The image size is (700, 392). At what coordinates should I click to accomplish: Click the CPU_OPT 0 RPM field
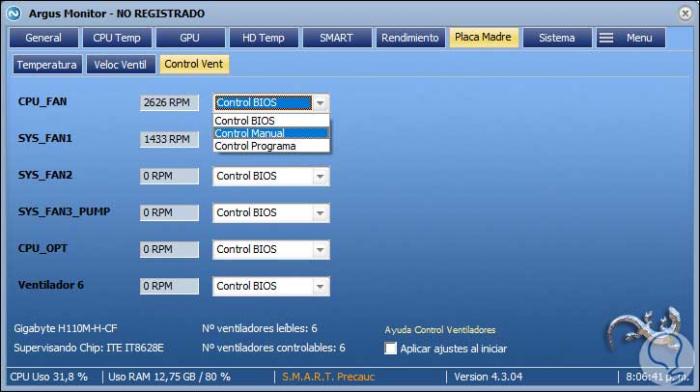pyautogui.click(x=169, y=249)
